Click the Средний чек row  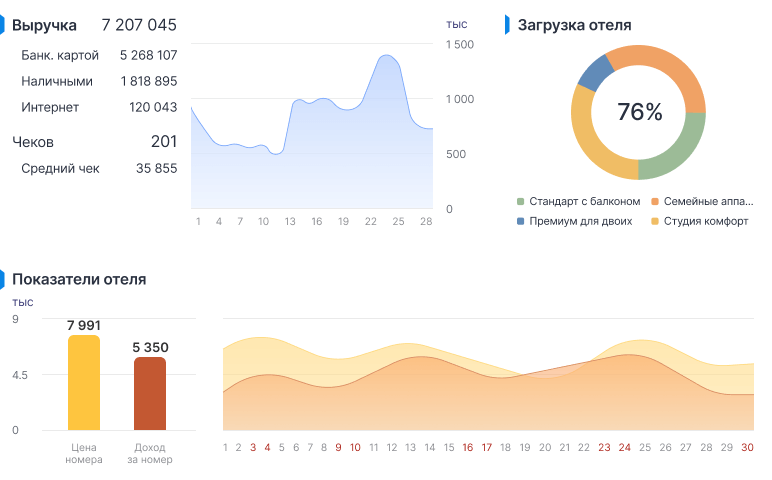coord(98,168)
